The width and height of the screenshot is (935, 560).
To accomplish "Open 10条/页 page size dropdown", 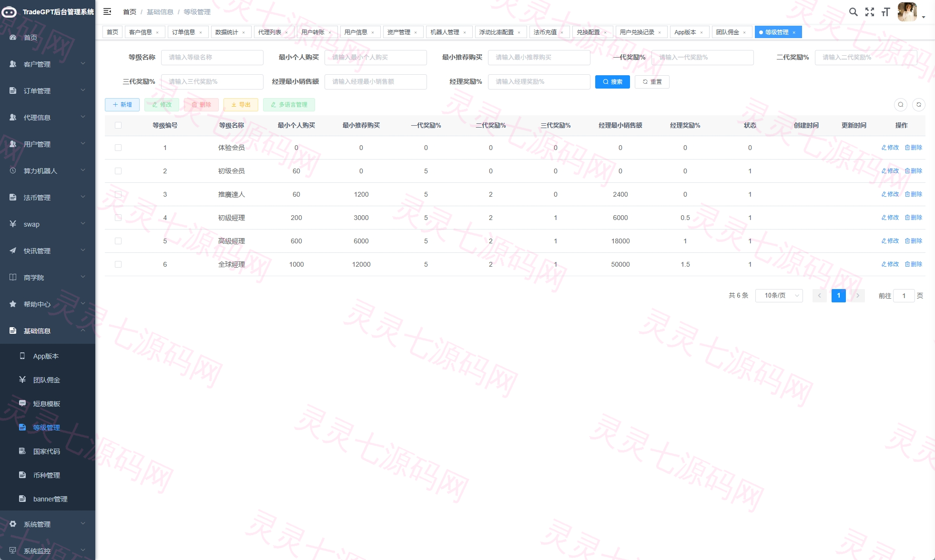I will [x=779, y=296].
